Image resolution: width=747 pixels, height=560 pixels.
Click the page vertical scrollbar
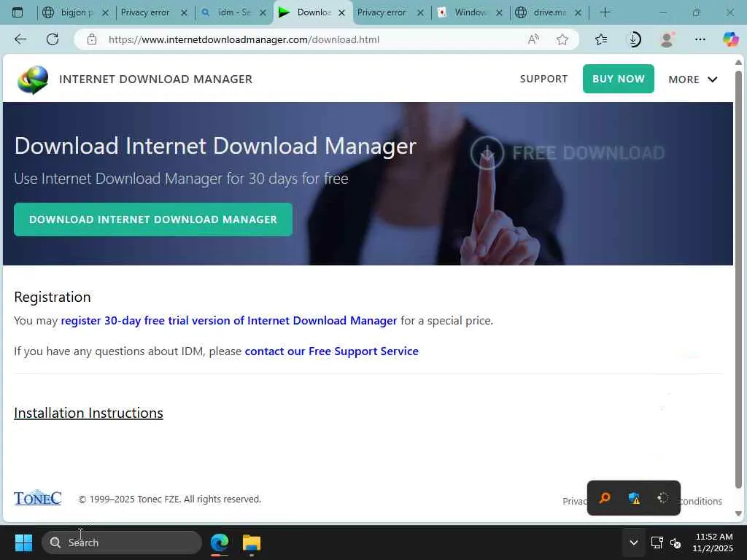click(738, 279)
